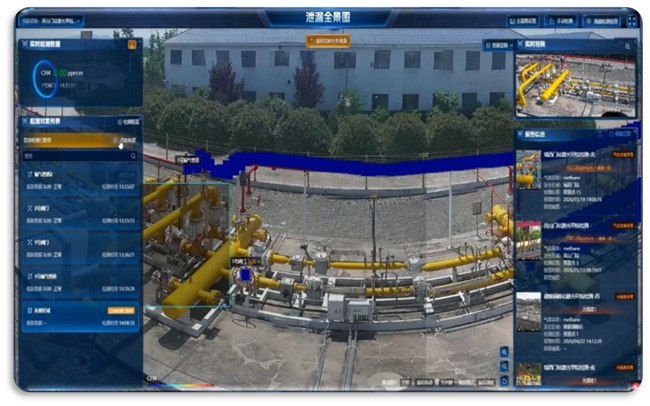Open the current device dropdown in header

[x=51, y=20]
